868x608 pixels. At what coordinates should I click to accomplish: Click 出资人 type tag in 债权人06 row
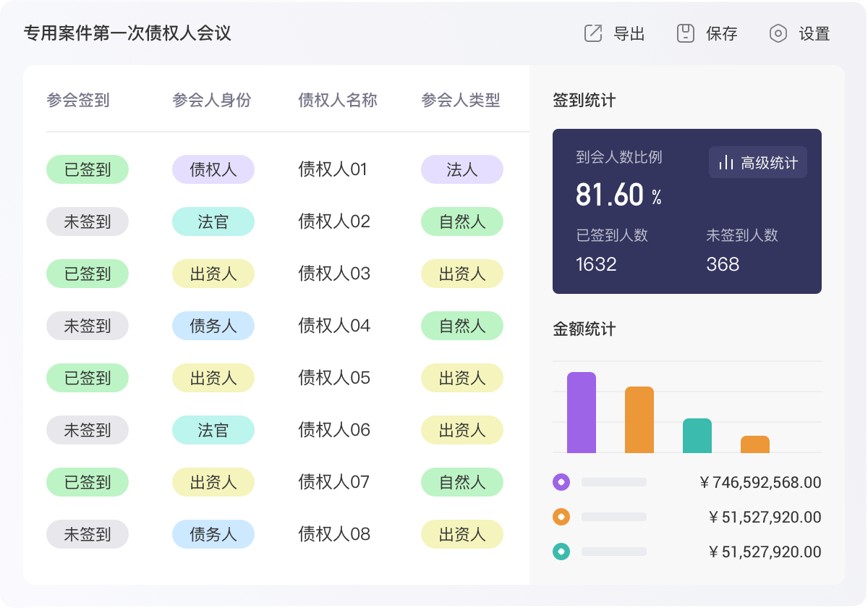[462, 430]
